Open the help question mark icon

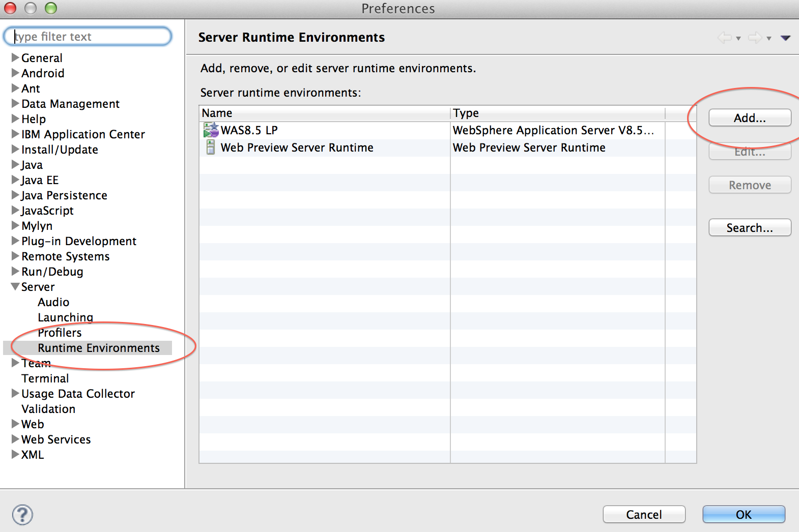22,515
